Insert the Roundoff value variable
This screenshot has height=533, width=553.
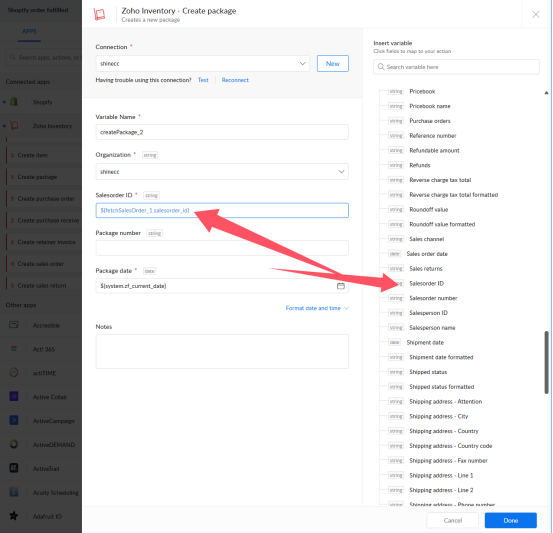429,210
